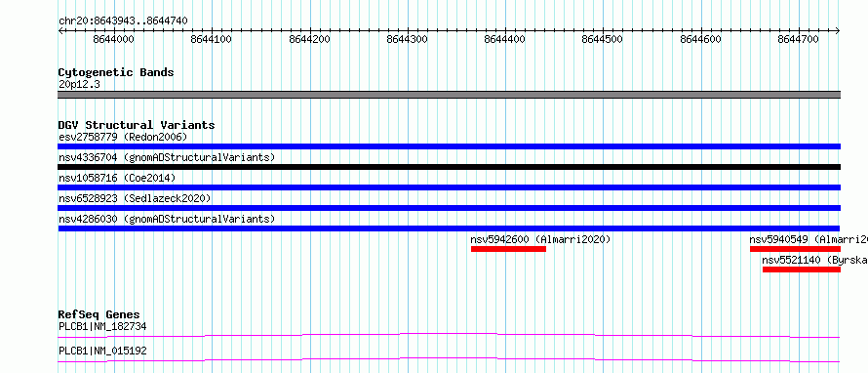Screen dimensions: 868x373
Task: Click the RefSeq Genes track heading
Action: point(99,314)
